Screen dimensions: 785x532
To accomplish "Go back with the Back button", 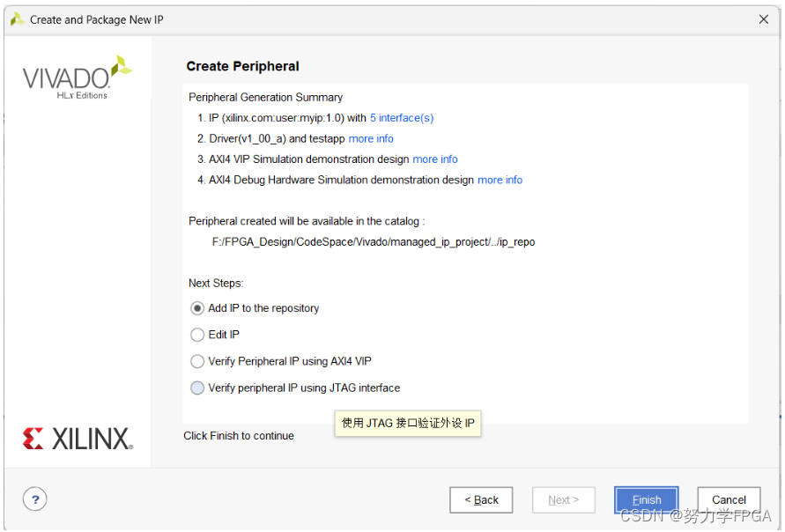I will 481,500.
